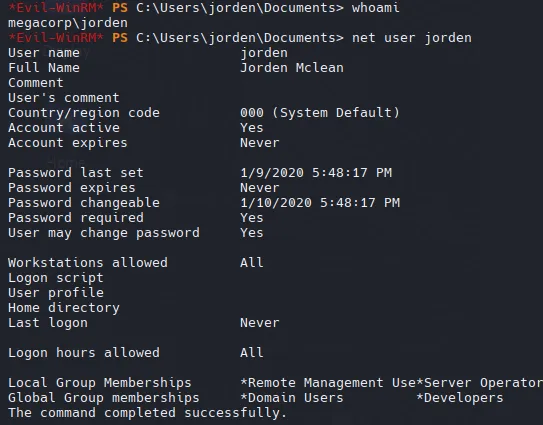Click the Password changeable date value

pyautogui.click(x=320, y=203)
